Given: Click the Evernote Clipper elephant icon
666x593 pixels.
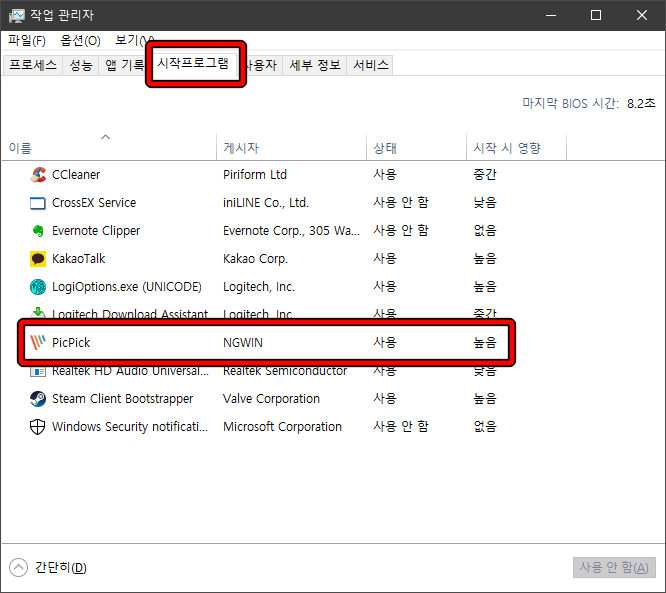Looking at the screenshot, I should [x=38, y=231].
